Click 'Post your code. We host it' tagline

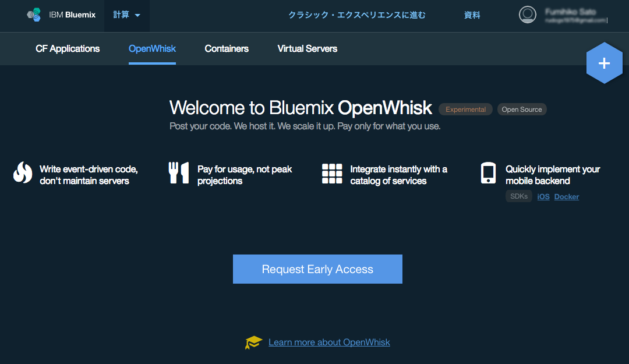pos(305,126)
